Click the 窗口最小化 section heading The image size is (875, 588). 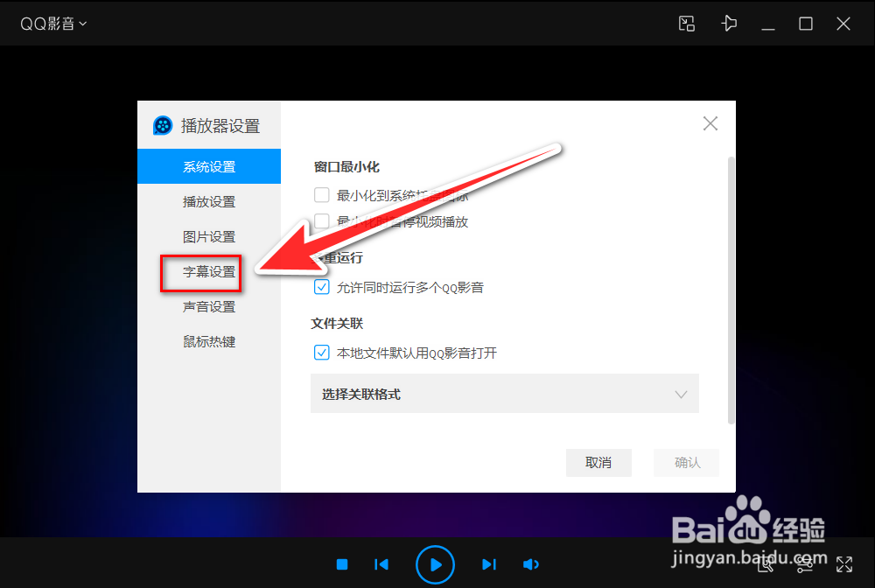pyautogui.click(x=346, y=167)
